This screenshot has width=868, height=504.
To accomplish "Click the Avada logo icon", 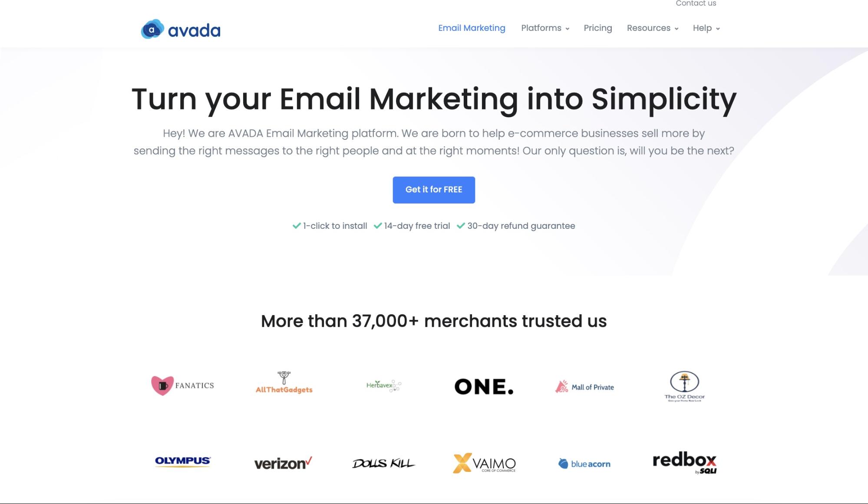I will point(152,28).
